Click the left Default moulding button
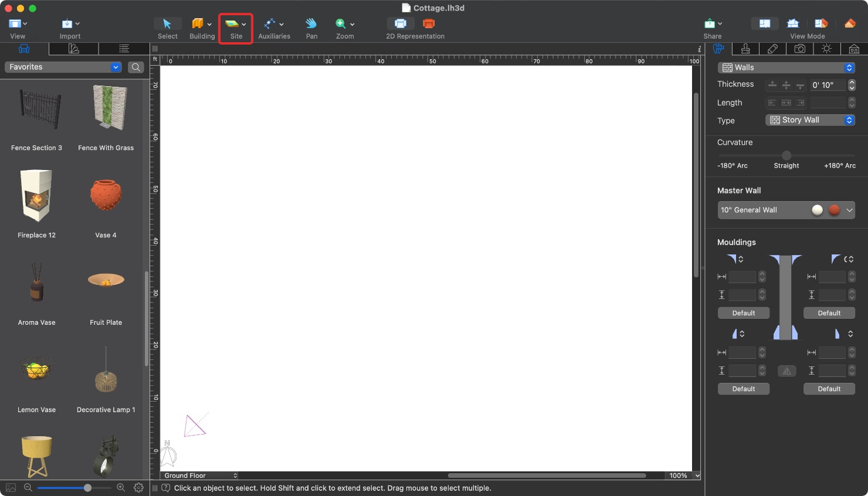 [743, 312]
